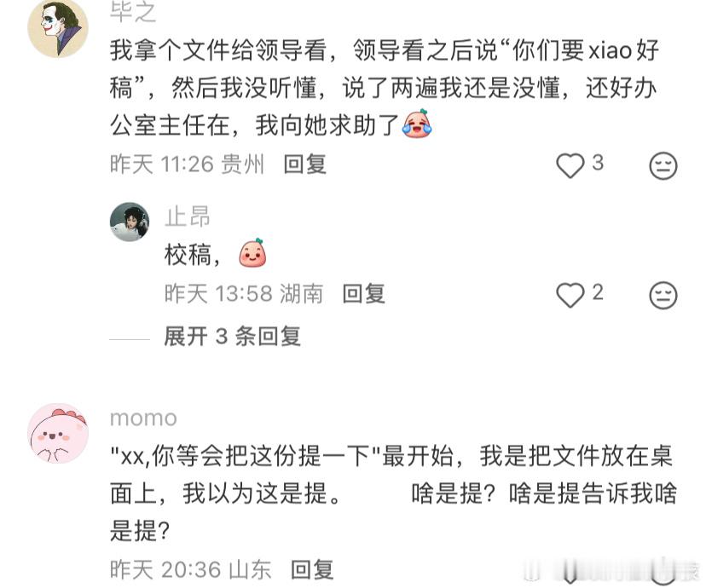The image size is (706, 588).
Task: Open username 毕之
Action: pyautogui.click(x=133, y=12)
